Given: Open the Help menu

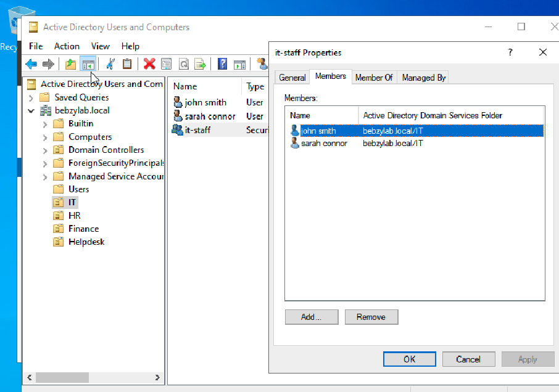Looking at the screenshot, I should click(130, 46).
